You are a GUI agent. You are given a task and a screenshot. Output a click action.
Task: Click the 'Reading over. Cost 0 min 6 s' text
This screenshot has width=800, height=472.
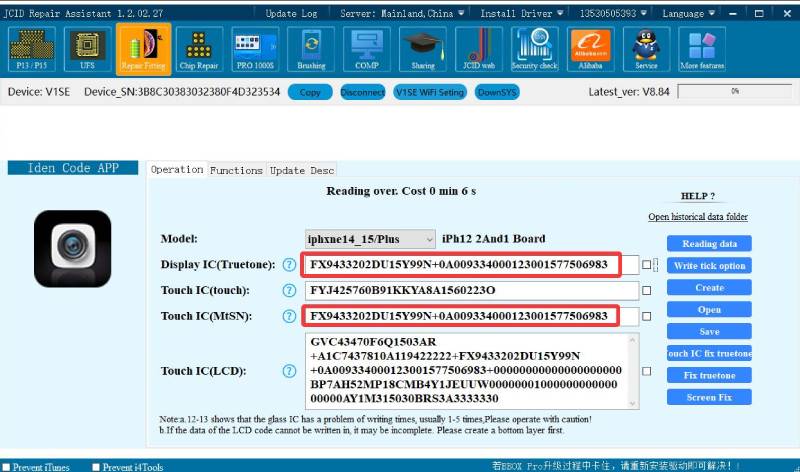pos(401,191)
